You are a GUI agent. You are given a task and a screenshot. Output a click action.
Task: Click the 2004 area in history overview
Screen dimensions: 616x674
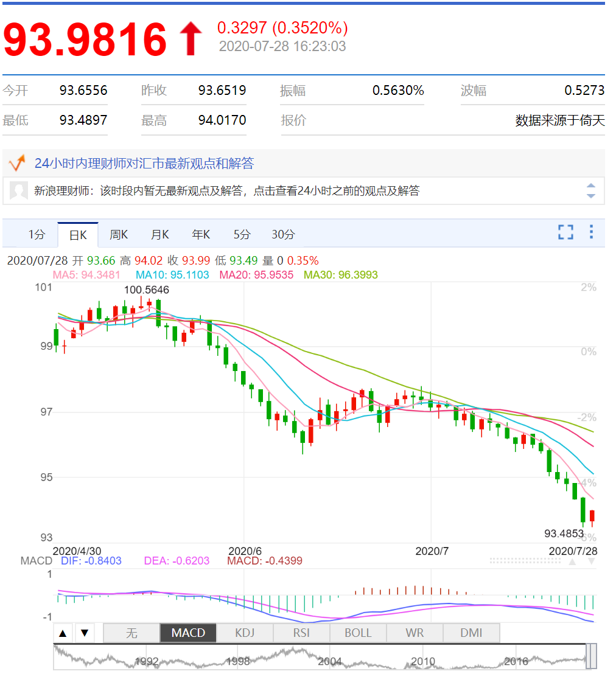point(329,661)
